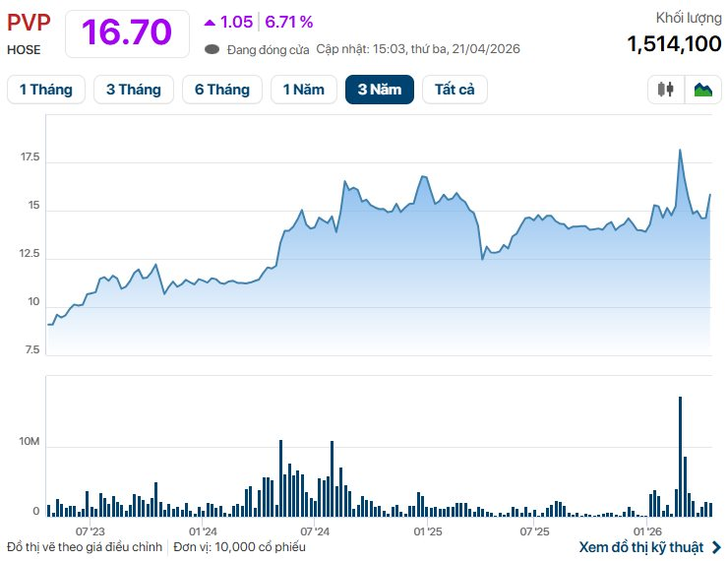Select the 1 Tháng time range

45,90
